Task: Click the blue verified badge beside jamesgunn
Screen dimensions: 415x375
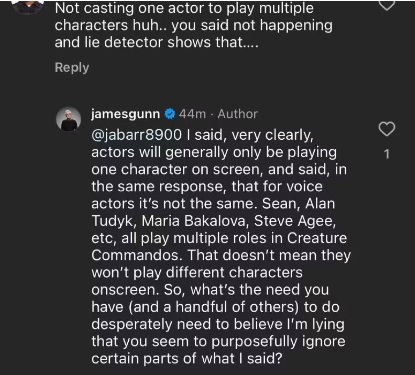Action: (x=170, y=114)
